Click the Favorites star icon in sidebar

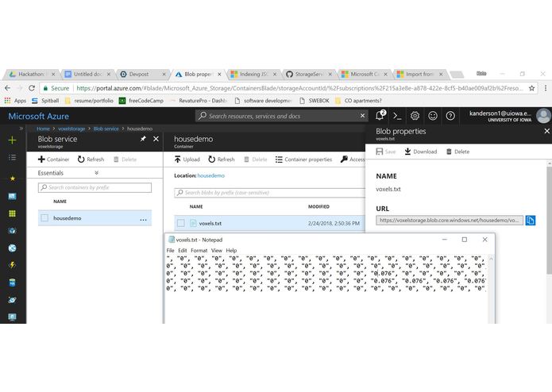pos(13,179)
